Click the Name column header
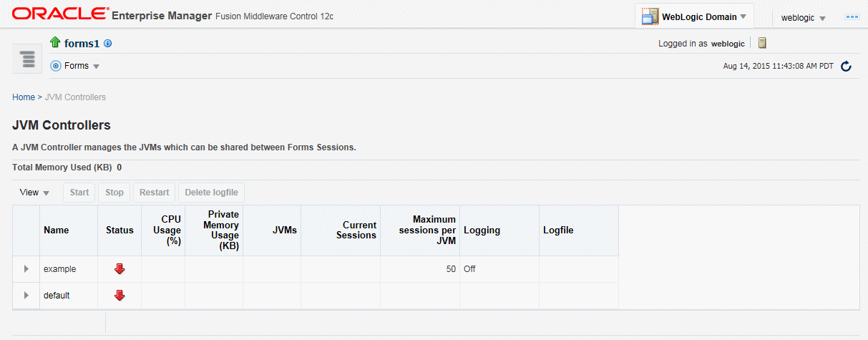 coord(57,230)
